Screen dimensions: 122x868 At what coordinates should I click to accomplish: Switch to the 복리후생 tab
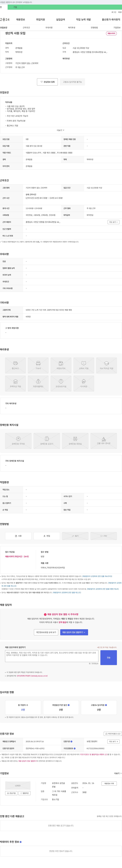pyautogui.click(x=71, y=28)
